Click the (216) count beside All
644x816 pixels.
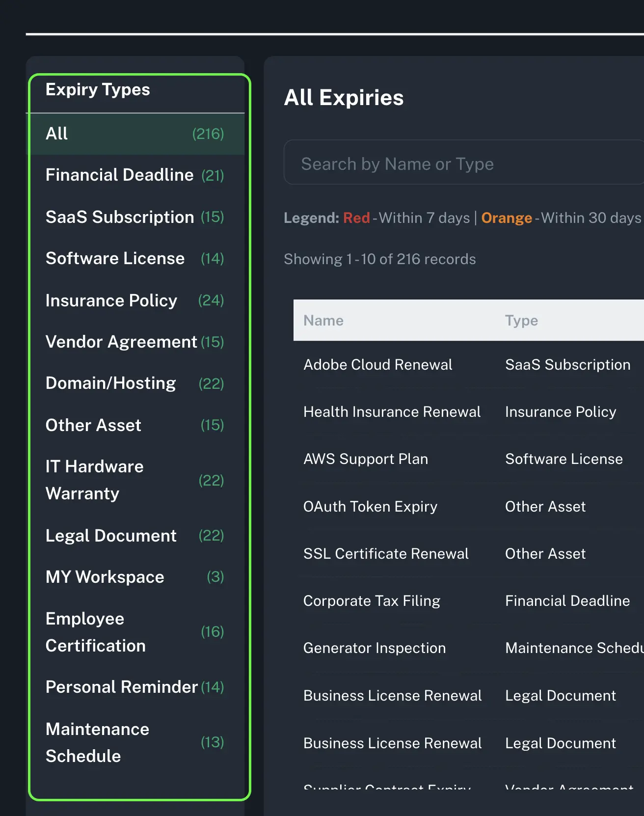tap(208, 134)
